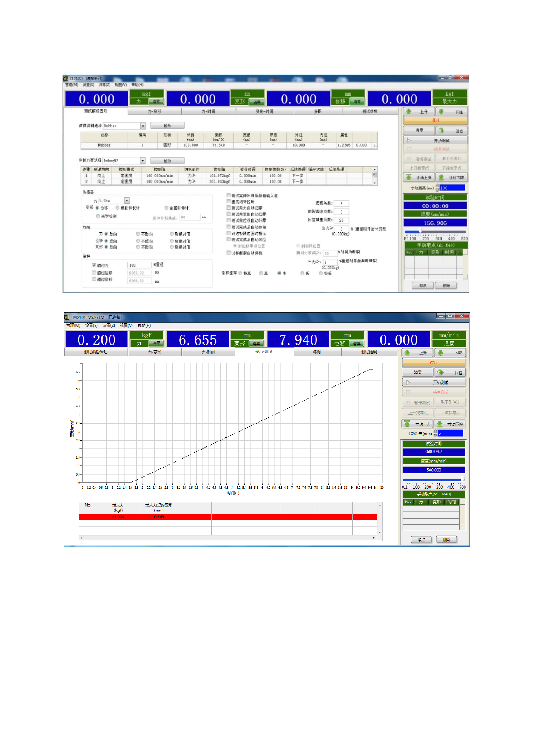This screenshot has width=535, height=756.
Task: Click the 回位减速系数 field showing 20
Action: pyautogui.click(x=342, y=220)
